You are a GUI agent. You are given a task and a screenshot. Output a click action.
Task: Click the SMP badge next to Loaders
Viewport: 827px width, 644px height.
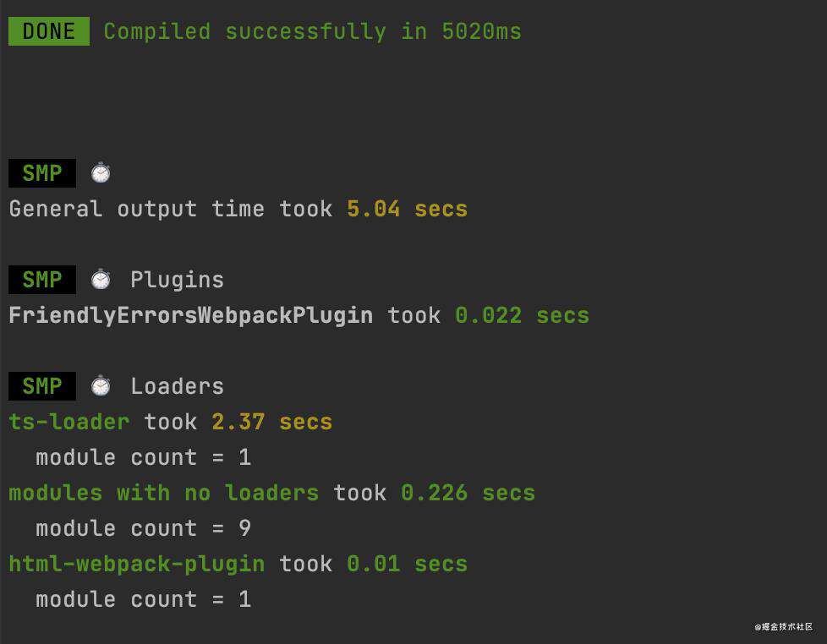click(42, 385)
